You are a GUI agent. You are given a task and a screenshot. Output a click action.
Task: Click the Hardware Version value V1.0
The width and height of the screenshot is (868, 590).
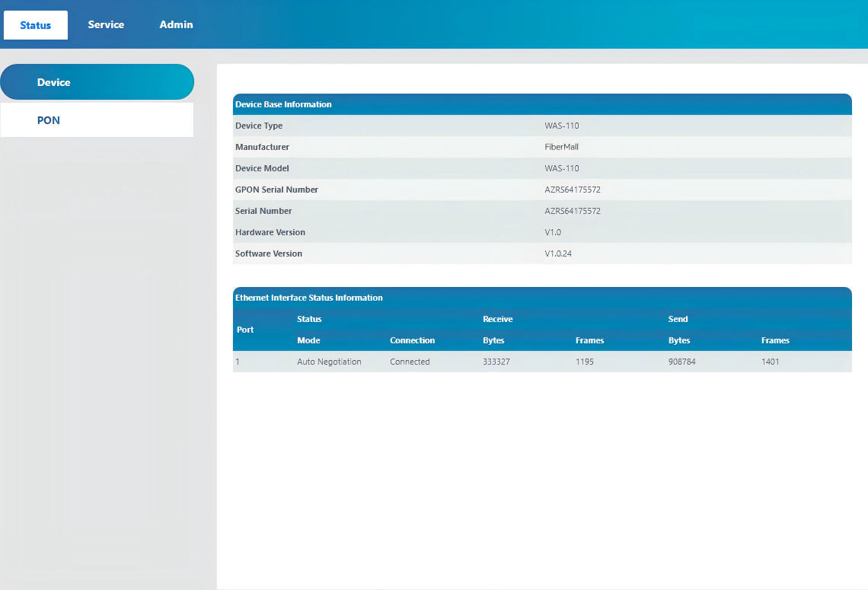[x=553, y=232]
